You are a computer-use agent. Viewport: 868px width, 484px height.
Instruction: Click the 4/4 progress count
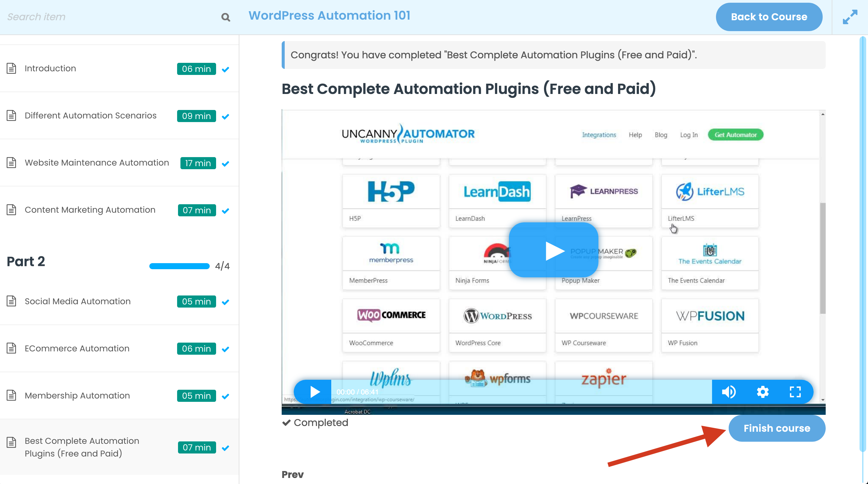coord(222,266)
